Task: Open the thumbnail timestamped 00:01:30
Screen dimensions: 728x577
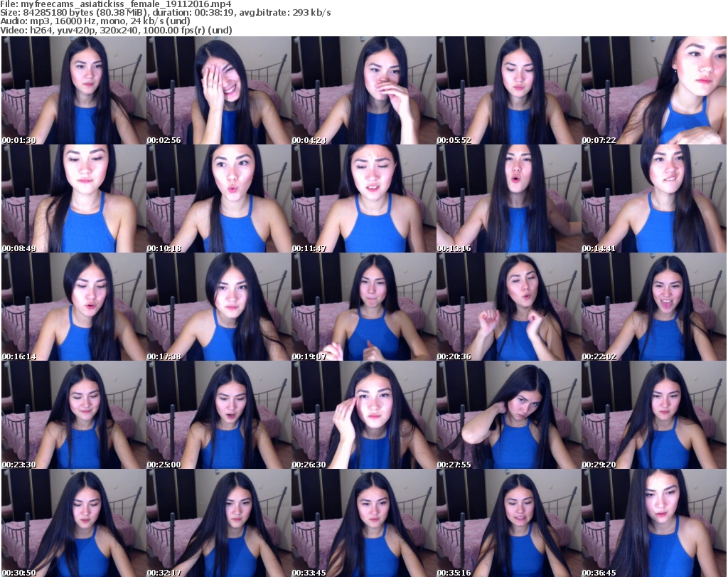Action: (74, 90)
